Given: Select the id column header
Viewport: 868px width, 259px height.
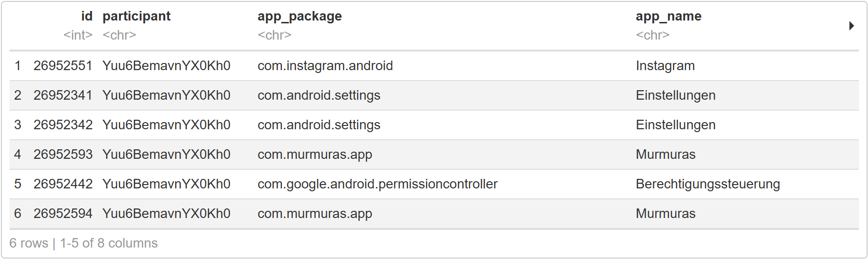Looking at the screenshot, I should pos(87,16).
